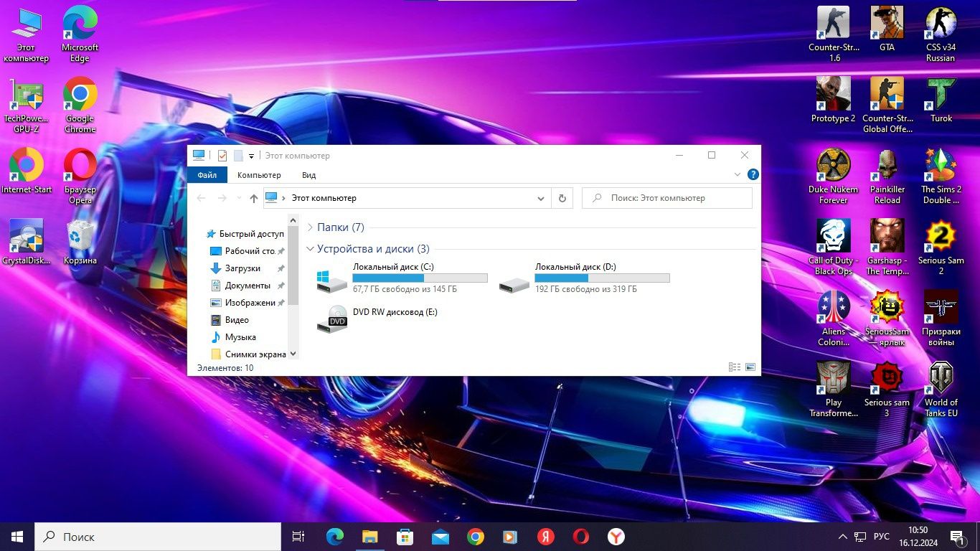This screenshot has width=980, height=551.
Task: Refresh the Этот компьютер view
Action: (562, 198)
